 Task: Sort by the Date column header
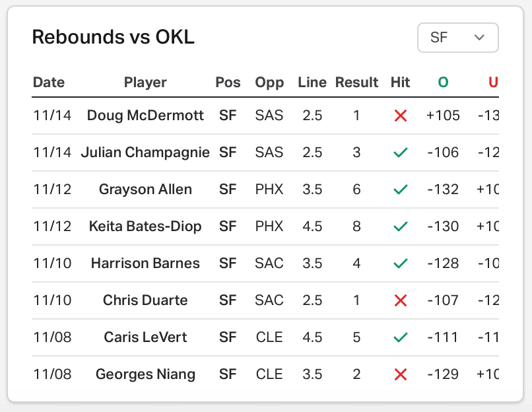pos(49,83)
